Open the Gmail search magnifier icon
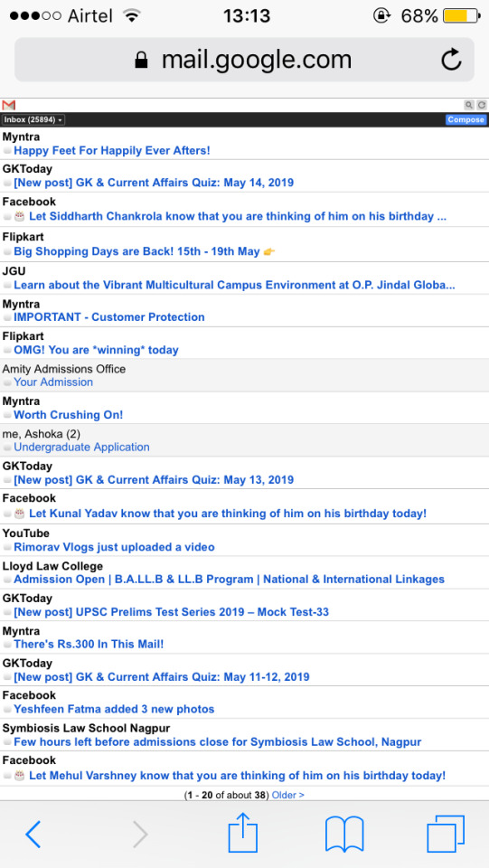Viewport: 489px width, 868px height. (x=468, y=105)
